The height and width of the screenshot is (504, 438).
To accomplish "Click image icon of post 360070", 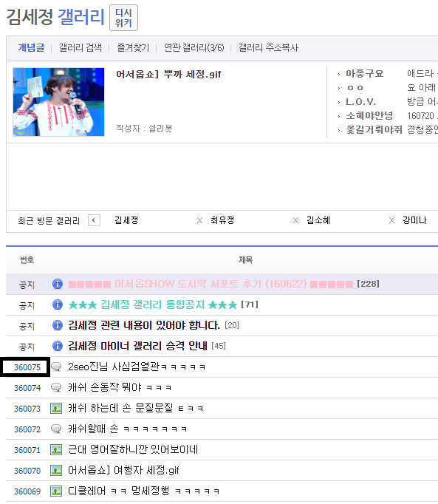I will [x=56, y=470].
